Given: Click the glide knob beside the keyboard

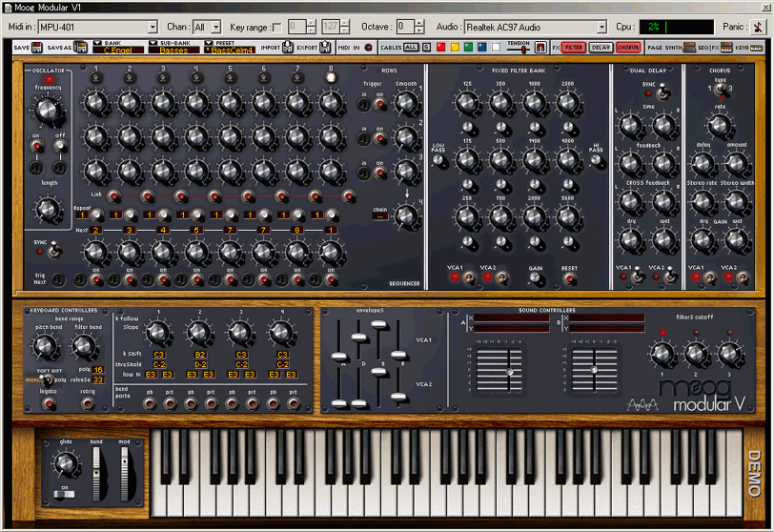Looking at the screenshot, I should (65, 463).
